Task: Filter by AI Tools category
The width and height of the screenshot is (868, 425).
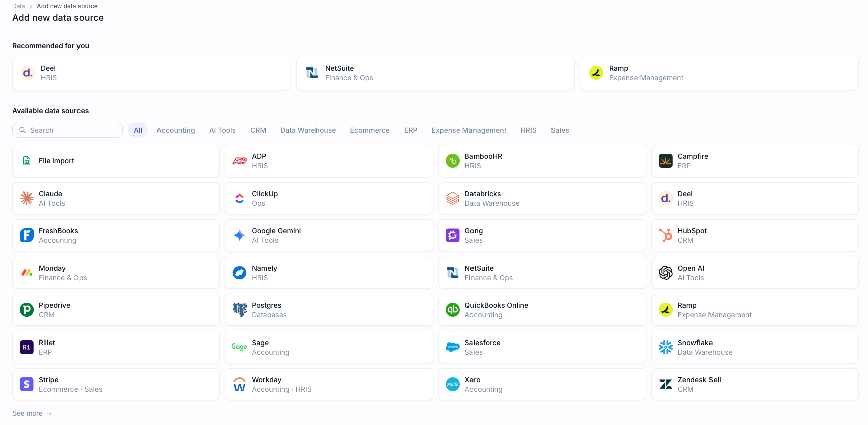Action: pyautogui.click(x=222, y=130)
